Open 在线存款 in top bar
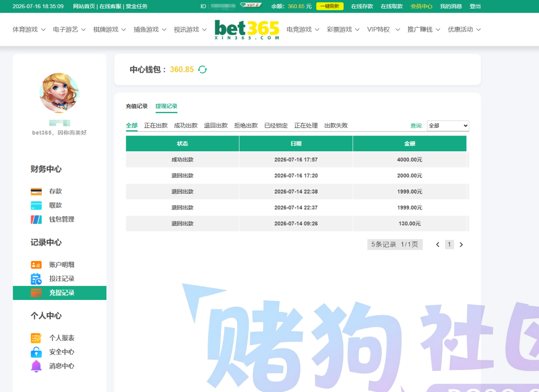This screenshot has width=539, height=392. [362, 6]
